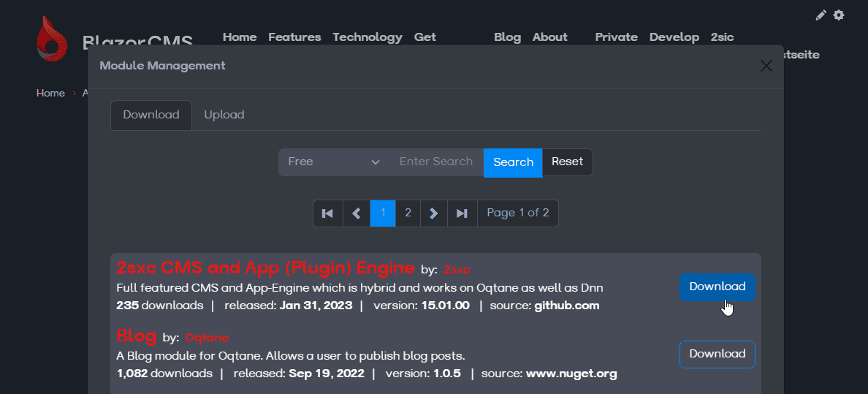This screenshot has height=394, width=868.
Task: Reset the module search
Action: [567, 162]
